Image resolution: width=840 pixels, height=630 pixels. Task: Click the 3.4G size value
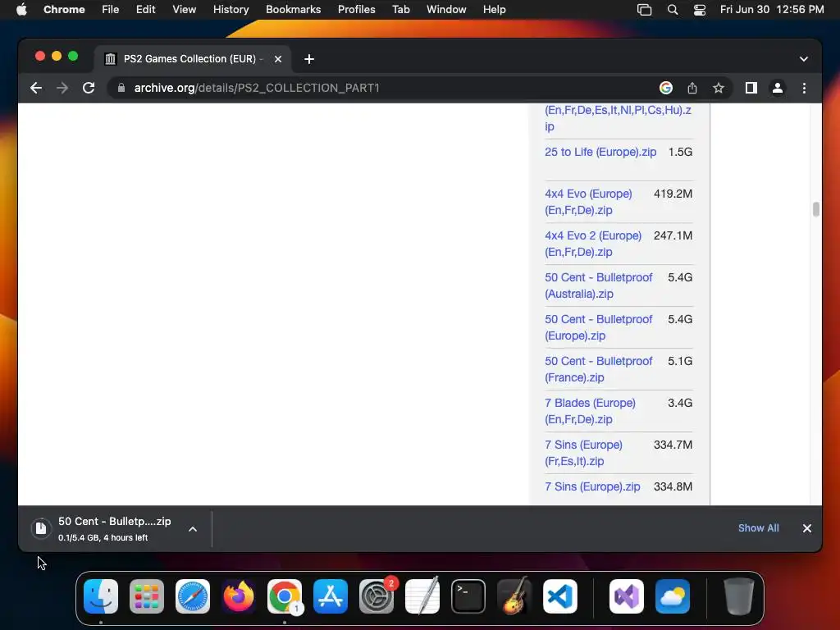680,403
